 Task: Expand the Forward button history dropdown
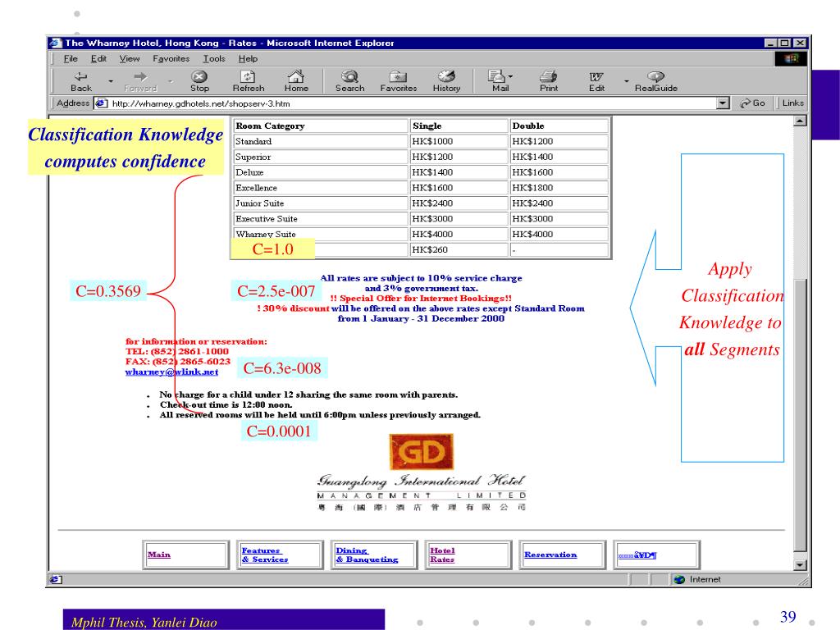171,81
